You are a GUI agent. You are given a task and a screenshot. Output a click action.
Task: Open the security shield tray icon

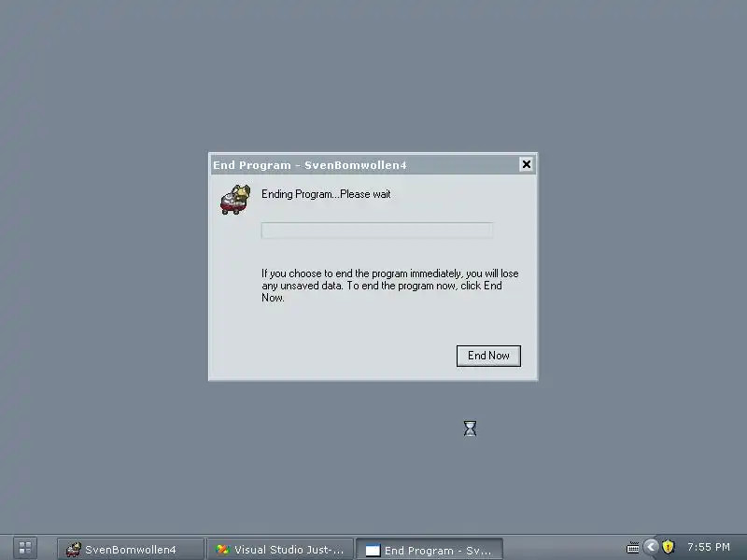pyautogui.click(x=669, y=547)
